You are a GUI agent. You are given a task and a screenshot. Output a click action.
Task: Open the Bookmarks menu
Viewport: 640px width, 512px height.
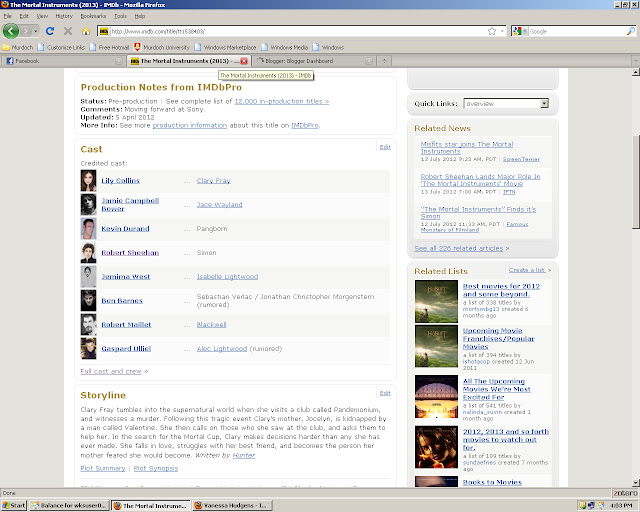point(93,16)
